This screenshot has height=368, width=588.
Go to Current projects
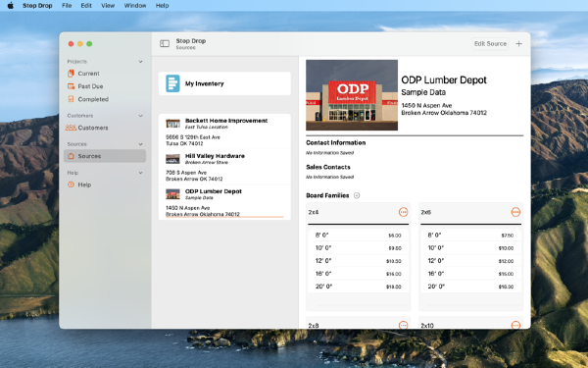(105, 74)
